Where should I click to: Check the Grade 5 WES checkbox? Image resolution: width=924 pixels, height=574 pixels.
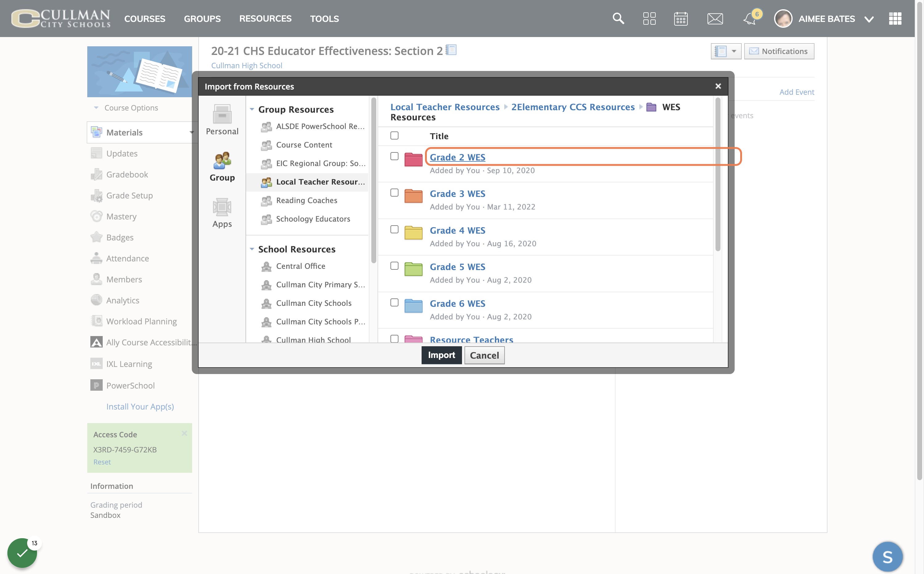click(x=394, y=266)
